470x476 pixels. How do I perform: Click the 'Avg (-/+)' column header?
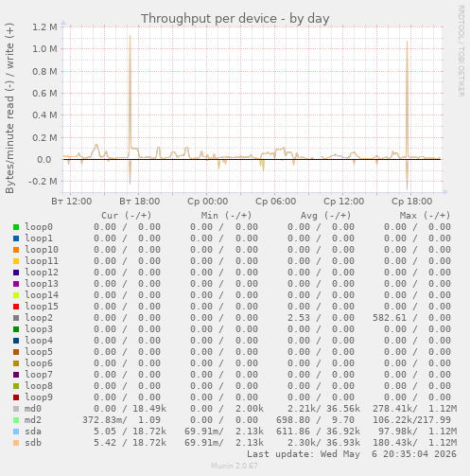pos(325,216)
